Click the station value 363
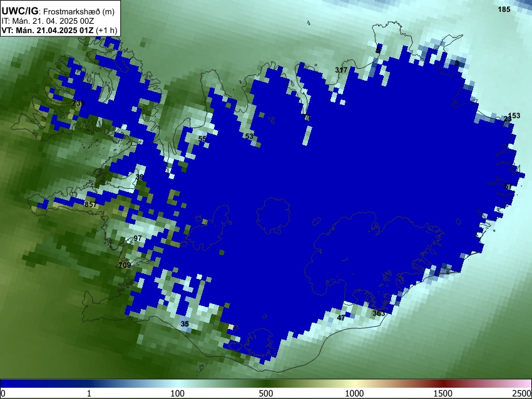The height and width of the screenshot is (399, 532). tap(379, 313)
